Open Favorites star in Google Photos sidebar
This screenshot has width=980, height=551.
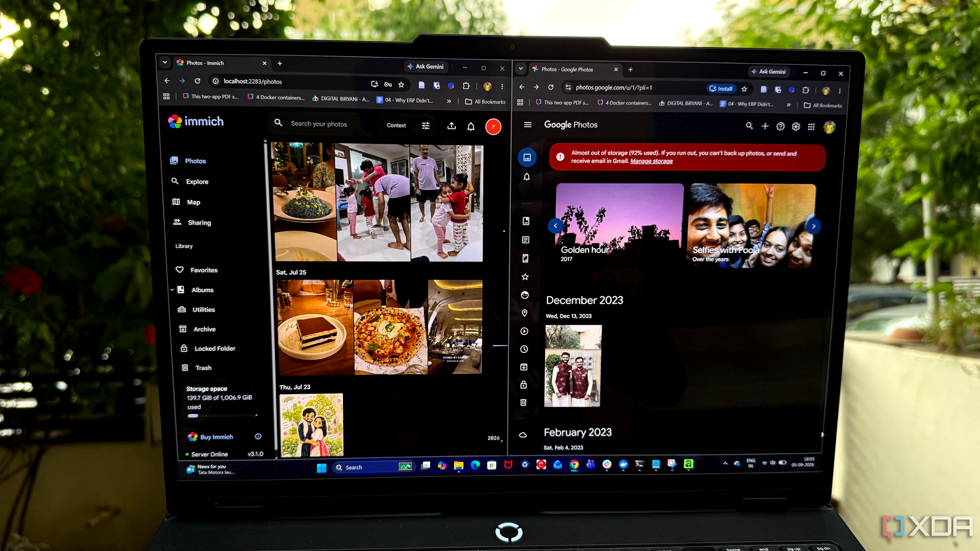pyautogui.click(x=525, y=277)
